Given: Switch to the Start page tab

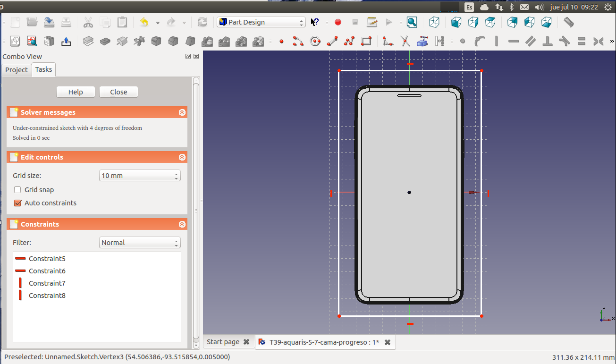Looking at the screenshot, I should (x=223, y=342).
